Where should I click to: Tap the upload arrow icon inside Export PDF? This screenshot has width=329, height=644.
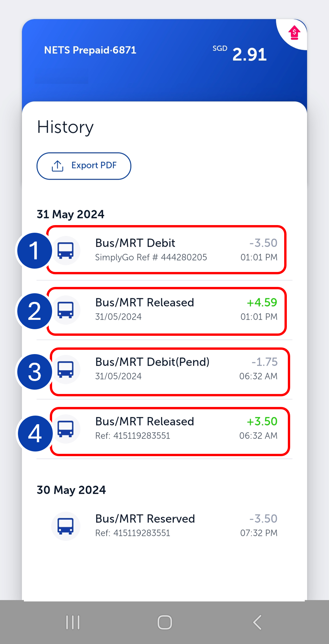[x=57, y=166]
